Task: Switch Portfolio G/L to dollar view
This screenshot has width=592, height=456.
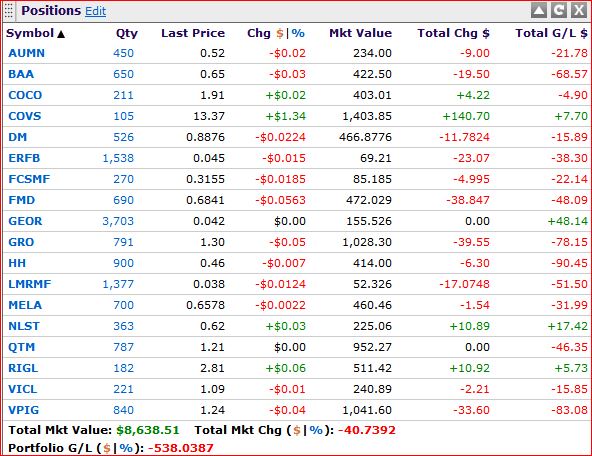Action: pos(107,448)
